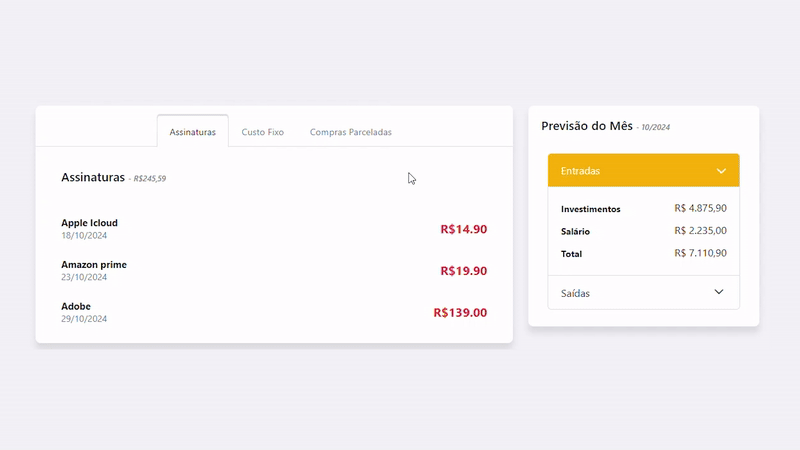The image size is (800, 450).
Task: Click the 10/2024 month label
Action: pos(655,127)
